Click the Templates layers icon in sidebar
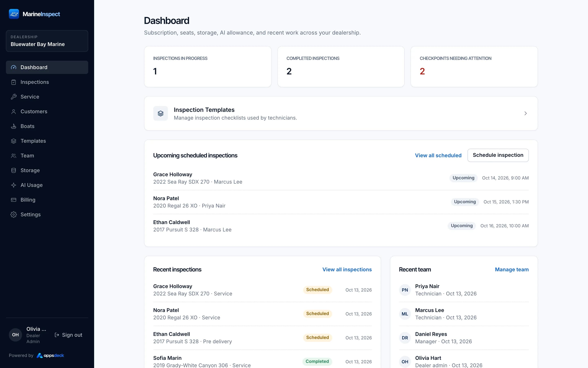Image resolution: width=588 pixels, height=368 pixels. coord(14,141)
